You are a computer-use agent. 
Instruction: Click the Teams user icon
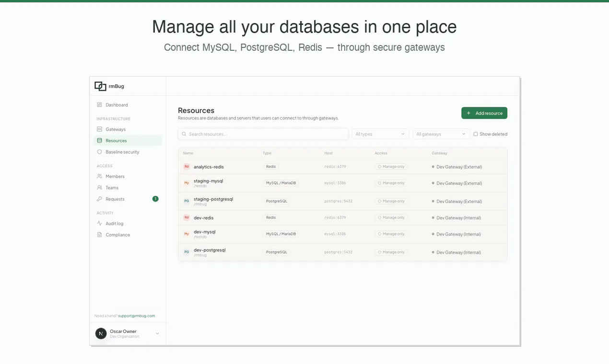click(x=99, y=188)
